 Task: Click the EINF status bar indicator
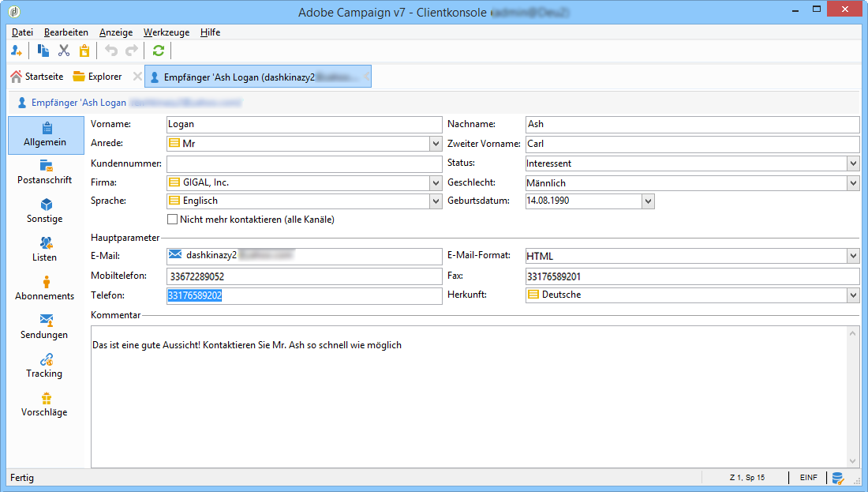point(808,478)
